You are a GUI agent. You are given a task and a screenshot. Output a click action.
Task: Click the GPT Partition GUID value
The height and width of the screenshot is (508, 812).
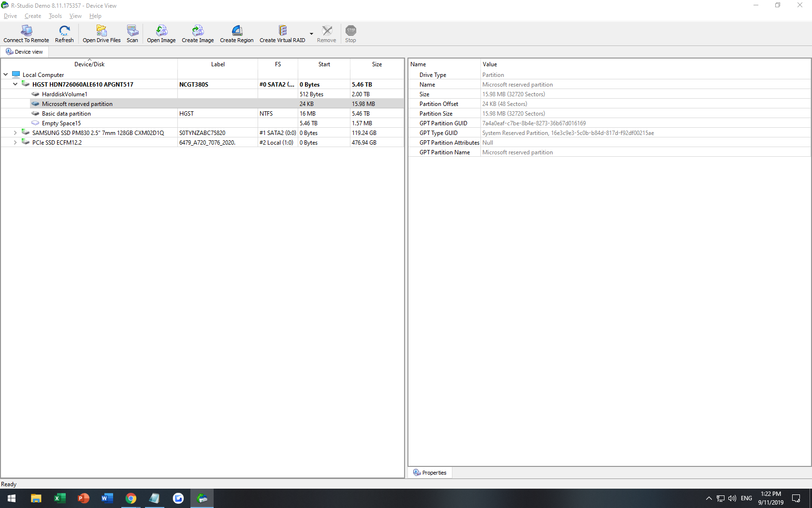[x=534, y=123]
